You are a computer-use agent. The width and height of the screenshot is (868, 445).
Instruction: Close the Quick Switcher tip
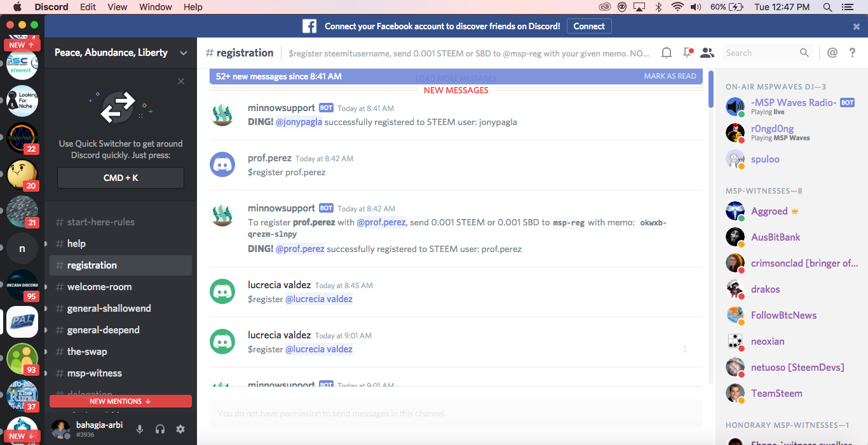[181, 81]
